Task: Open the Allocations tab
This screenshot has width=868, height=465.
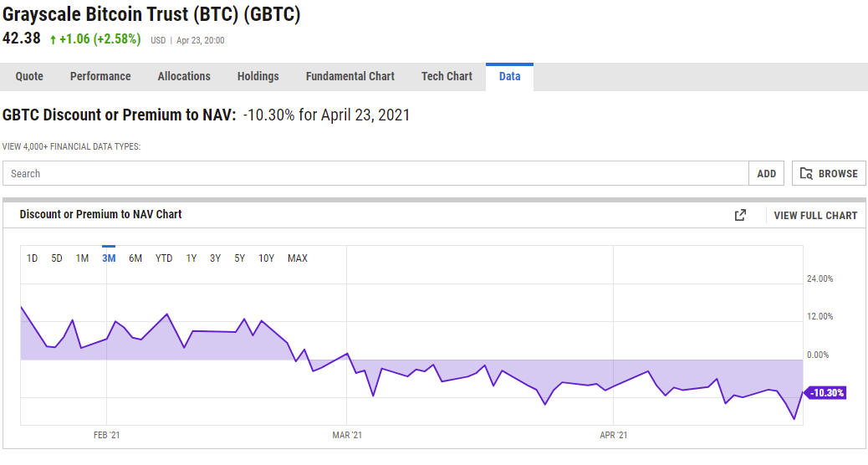Action: 184,76
